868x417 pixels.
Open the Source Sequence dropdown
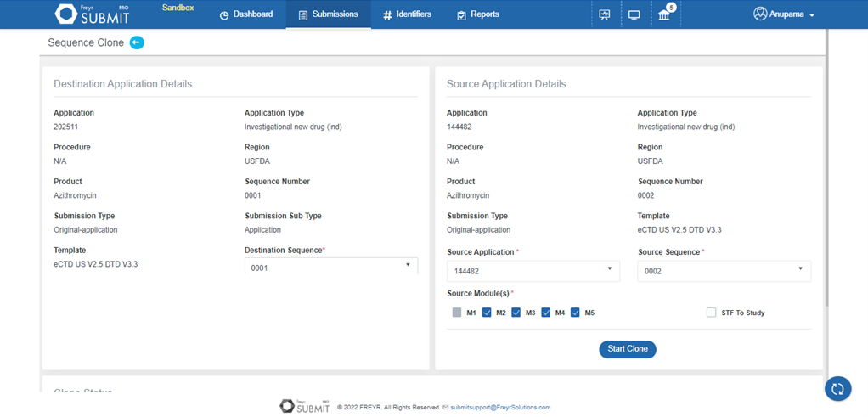point(724,272)
